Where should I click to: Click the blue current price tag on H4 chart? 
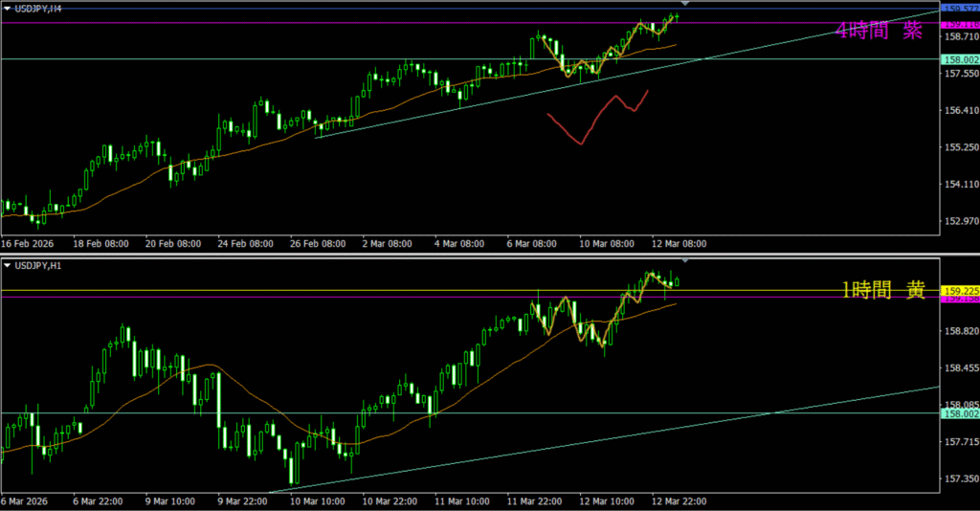click(959, 9)
